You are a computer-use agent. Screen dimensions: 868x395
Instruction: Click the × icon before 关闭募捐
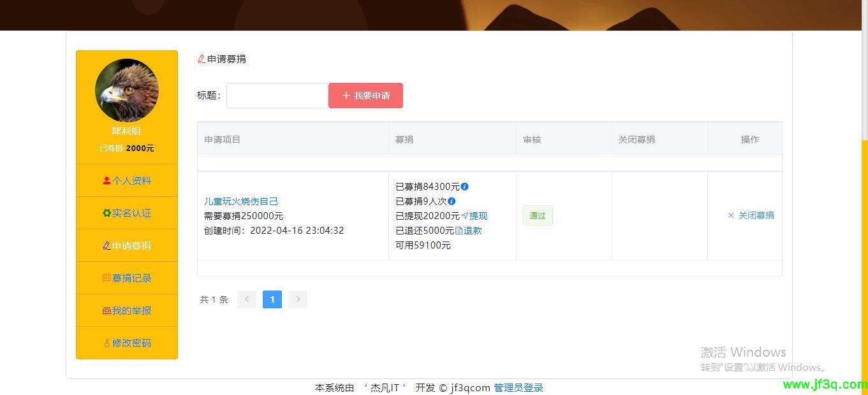click(x=730, y=215)
